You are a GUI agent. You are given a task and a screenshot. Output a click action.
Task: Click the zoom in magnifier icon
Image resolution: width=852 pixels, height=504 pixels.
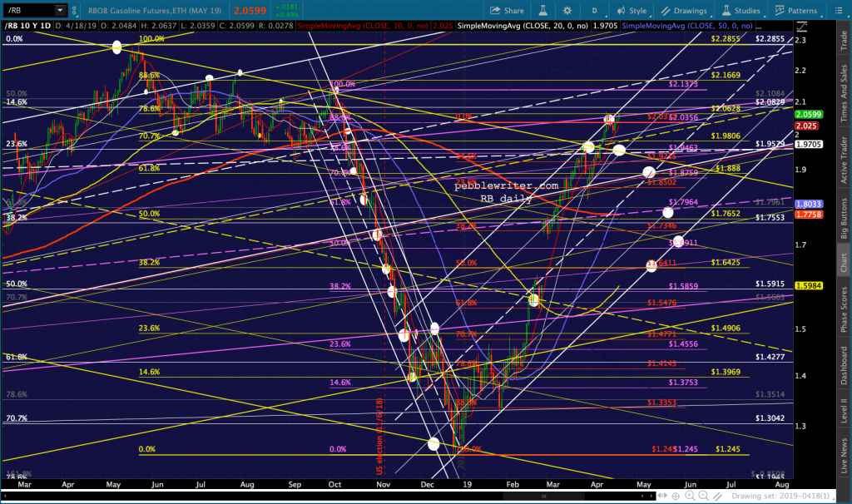pos(690,496)
